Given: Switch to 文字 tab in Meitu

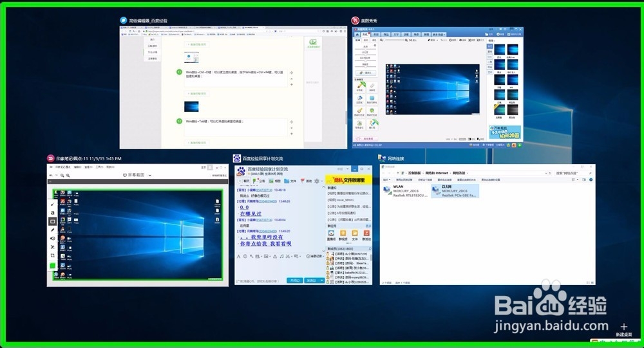Looking at the screenshot, I should point(396,35).
